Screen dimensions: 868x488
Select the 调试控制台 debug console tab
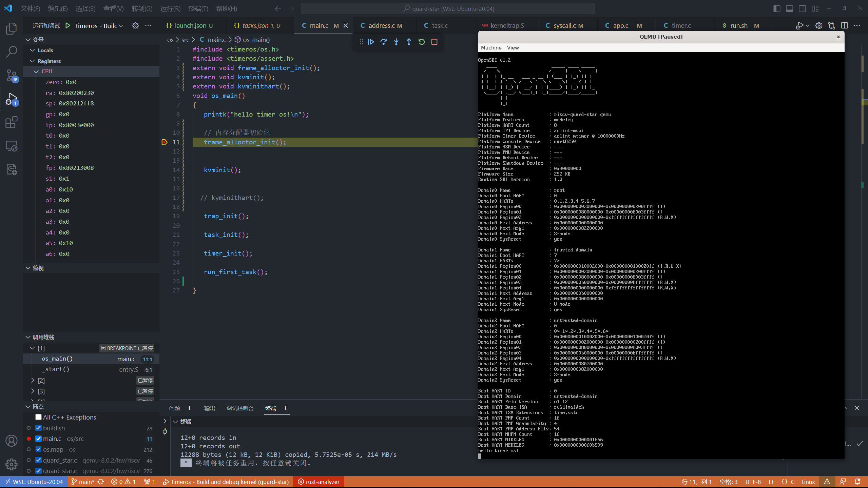pyautogui.click(x=240, y=408)
